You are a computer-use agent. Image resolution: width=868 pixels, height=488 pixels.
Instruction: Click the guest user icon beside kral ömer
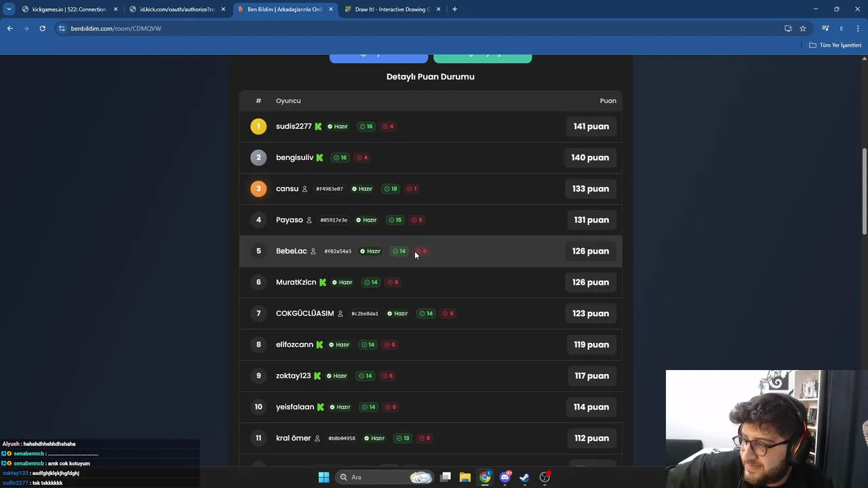317,438
